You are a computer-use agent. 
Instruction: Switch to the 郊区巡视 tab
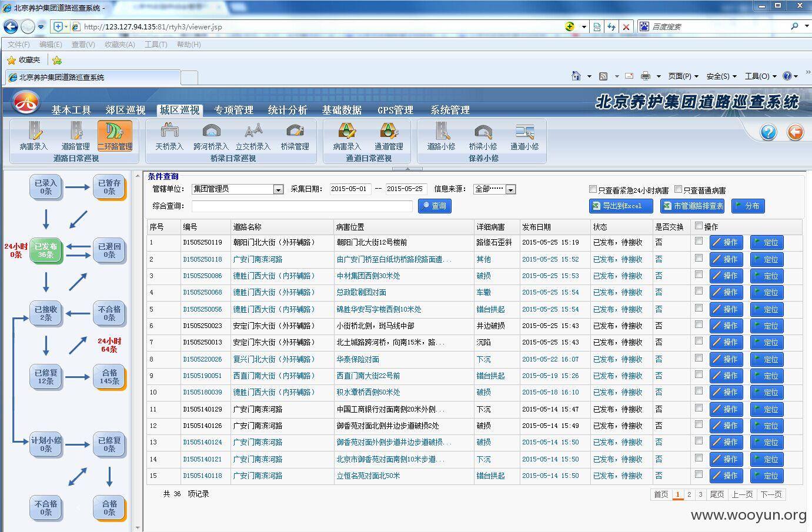pos(125,110)
